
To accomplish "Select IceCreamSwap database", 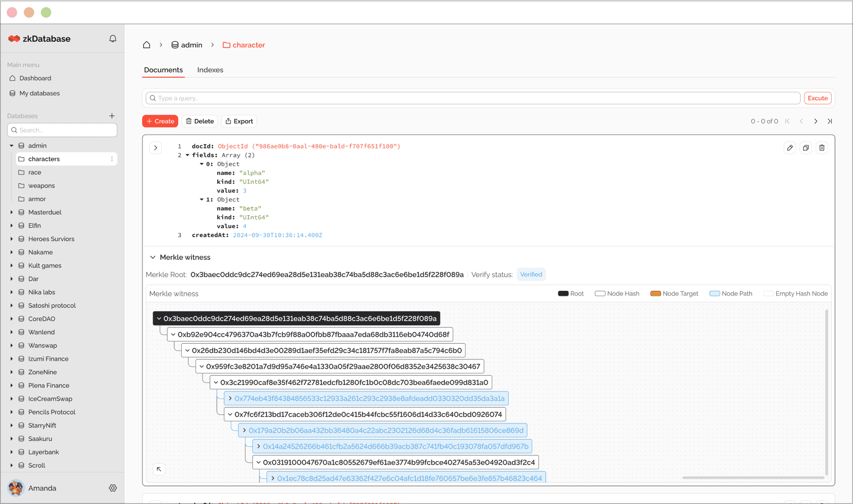I will click(x=50, y=399).
